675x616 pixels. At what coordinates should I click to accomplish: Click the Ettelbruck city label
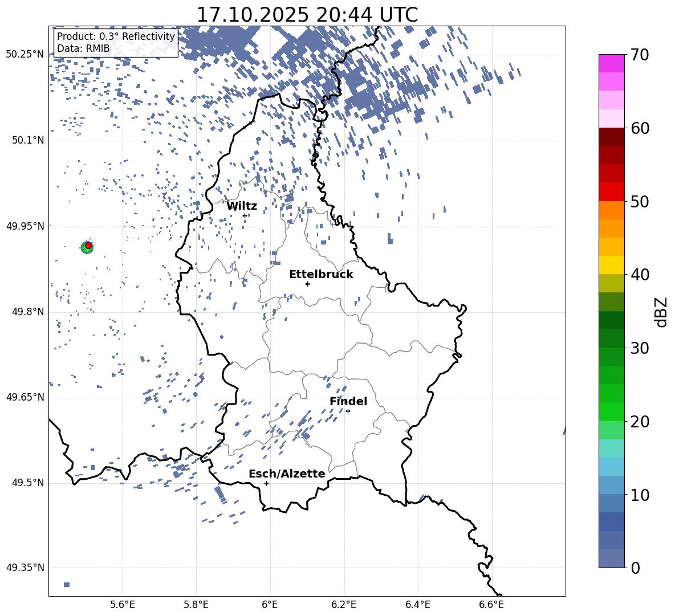[x=321, y=275]
